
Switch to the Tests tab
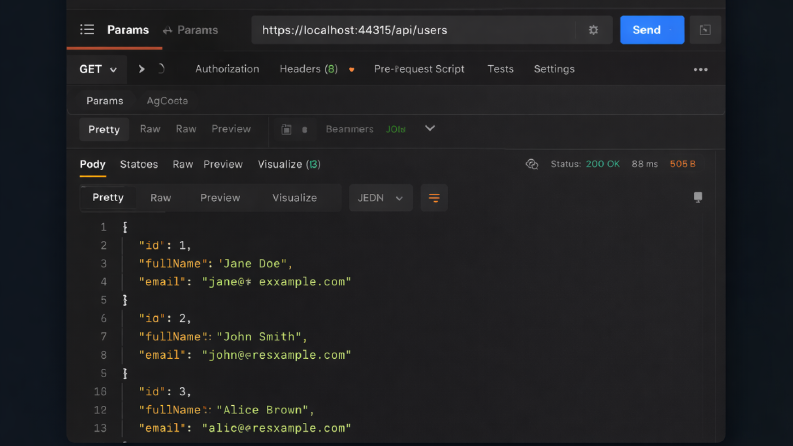click(x=500, y=69)
